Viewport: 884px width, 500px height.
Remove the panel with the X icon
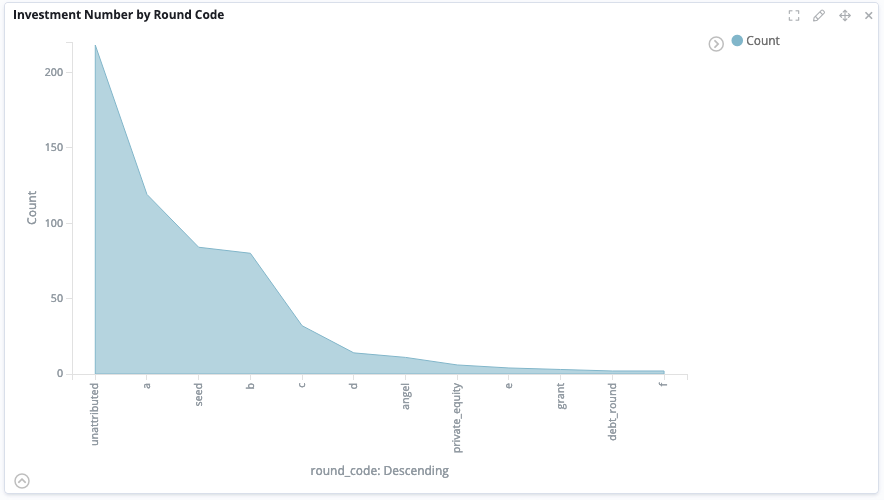(x=868, y=15)
